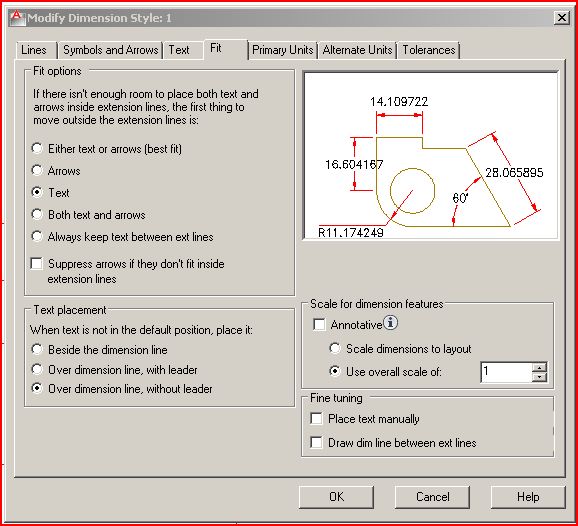The height and width of the screenshot is (526, 578).
Task: Click the overall scale value input field
Action: point(506,372)
